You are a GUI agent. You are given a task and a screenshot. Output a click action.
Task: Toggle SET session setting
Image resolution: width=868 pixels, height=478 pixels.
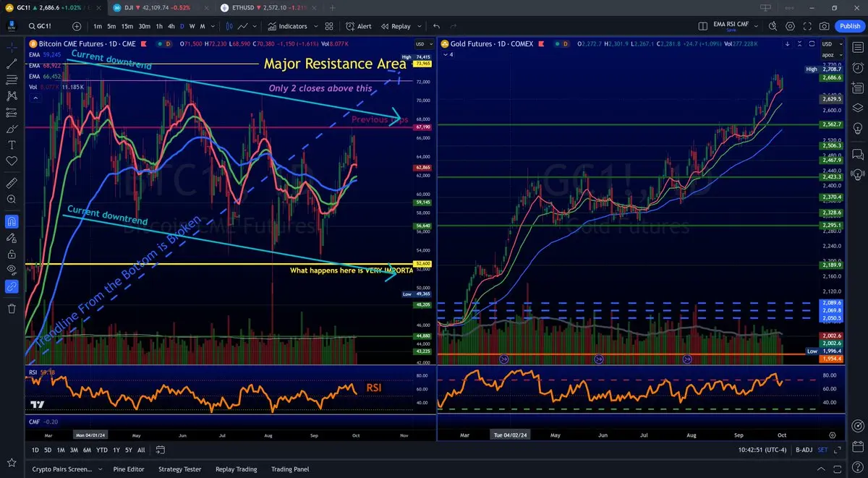(x=822, y=450)
